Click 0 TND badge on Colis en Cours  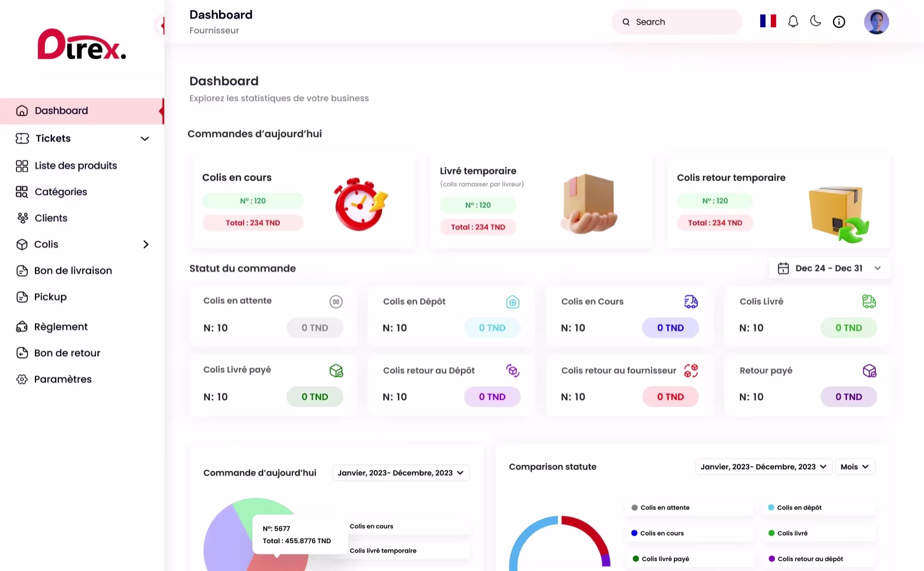(x=671, y=328)
